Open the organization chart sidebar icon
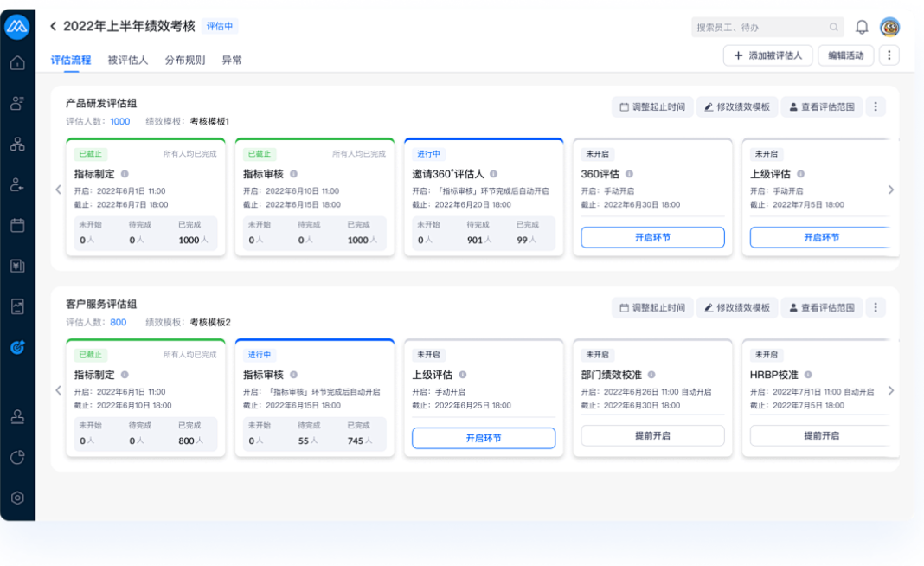This screenshot has height=566, width=924. tap(17, 144)
